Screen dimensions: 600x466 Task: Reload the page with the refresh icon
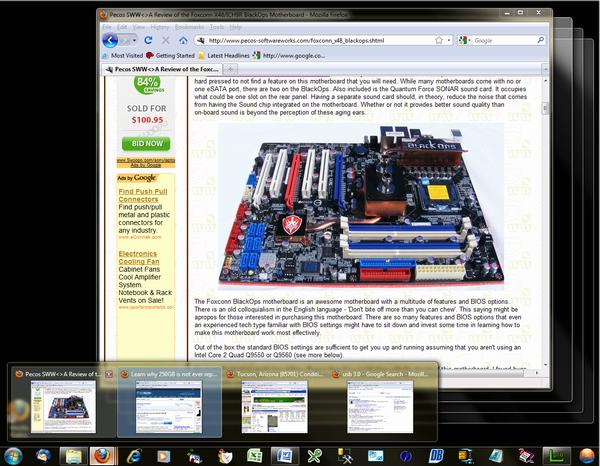pos(148,40)
